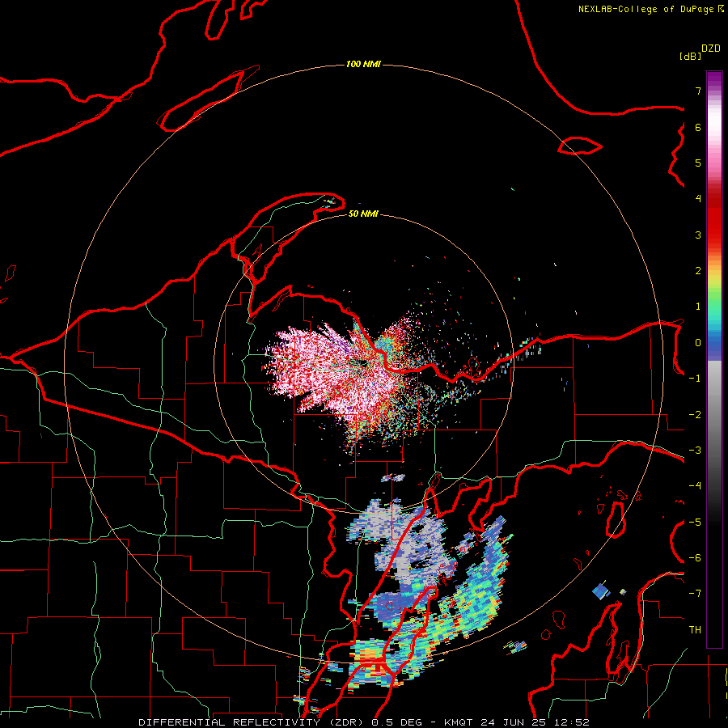Click the 12:52 timestamp
The width and height of the screenshot is (728, 728).
[x=572, y=722]
